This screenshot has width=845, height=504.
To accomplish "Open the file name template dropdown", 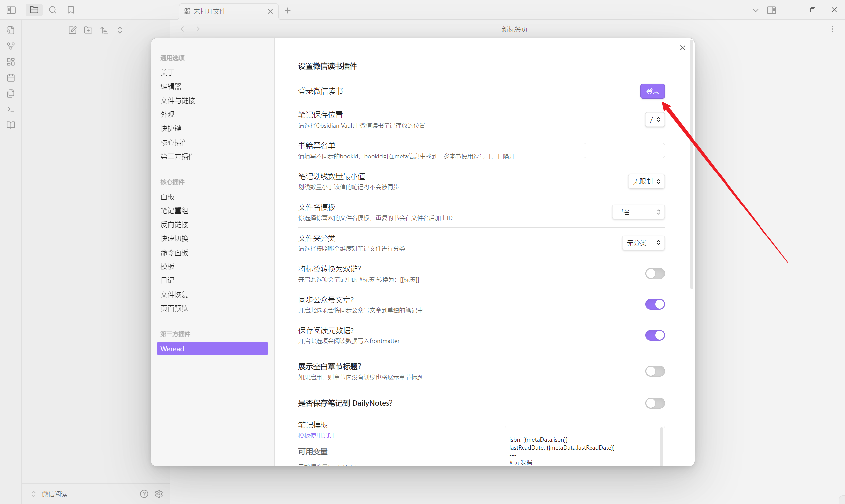I will tap(638, 212).
